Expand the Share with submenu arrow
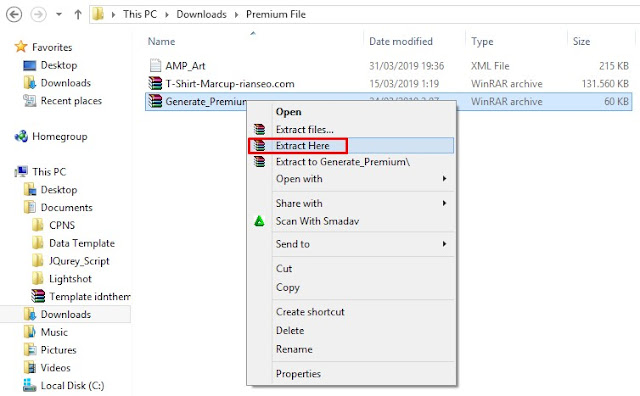This screenshot has width=640, height=396. [x=444, y=203]
